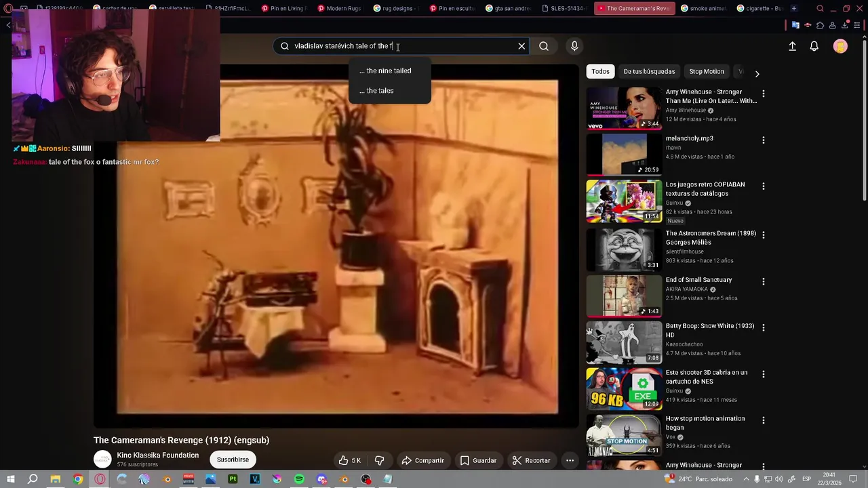
Task: Open Windows Start menu
Action: pyautogui.click(x=10, y=479)
